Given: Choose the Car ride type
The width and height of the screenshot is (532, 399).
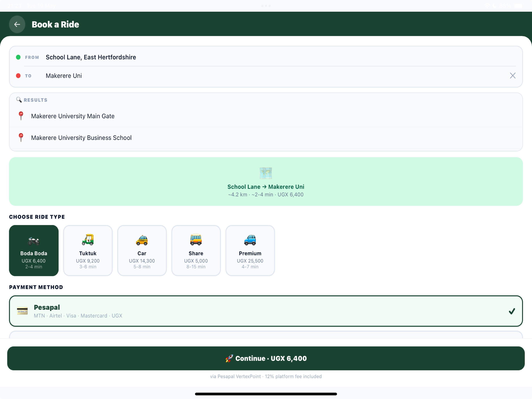Looking at the screenshot, I should tap(142, 251).
